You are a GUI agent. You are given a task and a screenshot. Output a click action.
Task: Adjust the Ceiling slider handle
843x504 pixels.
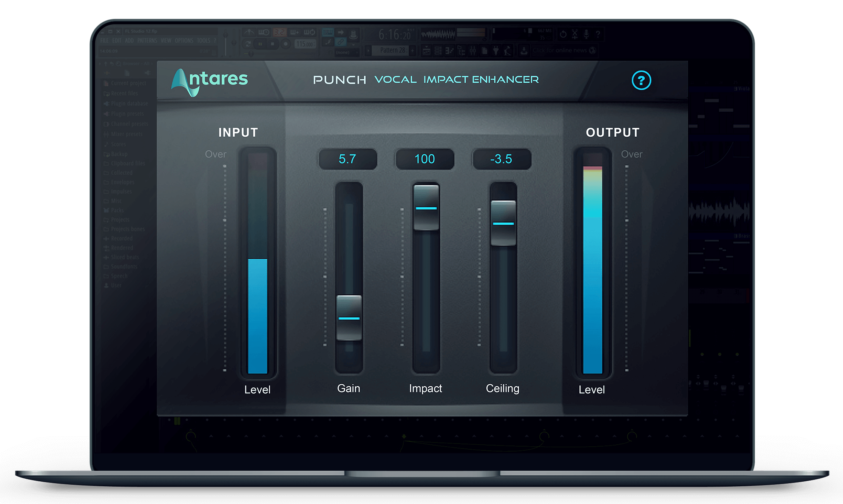click(x=503, y=223)
